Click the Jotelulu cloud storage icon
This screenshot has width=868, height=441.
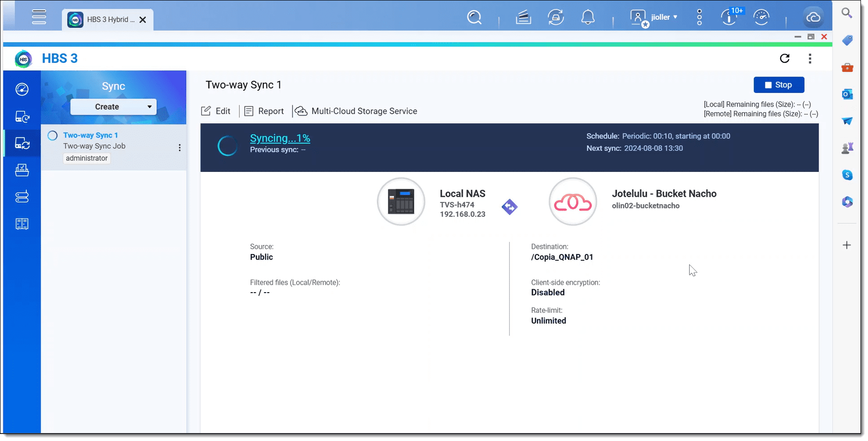[x=573, y=201]
